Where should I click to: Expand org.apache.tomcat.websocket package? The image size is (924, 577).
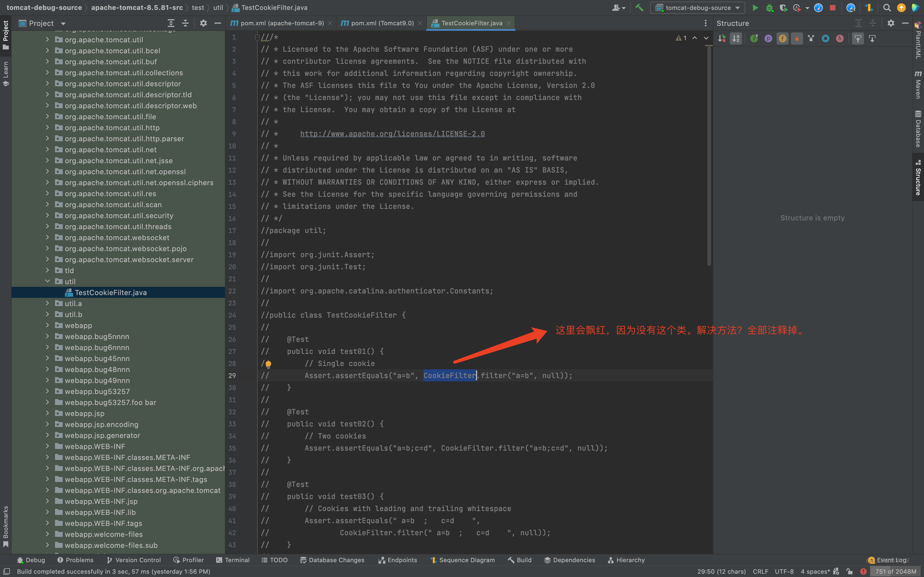pyautogui.click(x=47, y=237)
